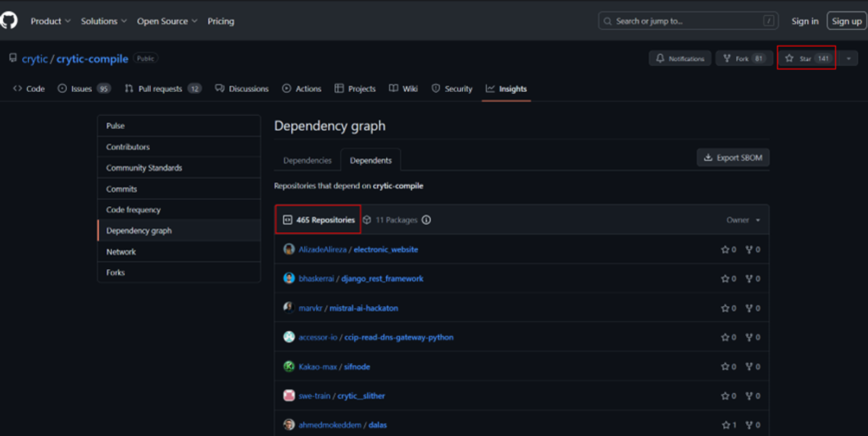Open the ccip-read-dns-gateway-python repository

399,337
